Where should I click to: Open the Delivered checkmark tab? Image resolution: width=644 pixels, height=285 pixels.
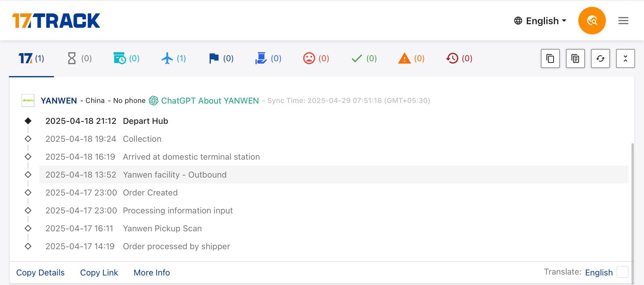point(364,58)
